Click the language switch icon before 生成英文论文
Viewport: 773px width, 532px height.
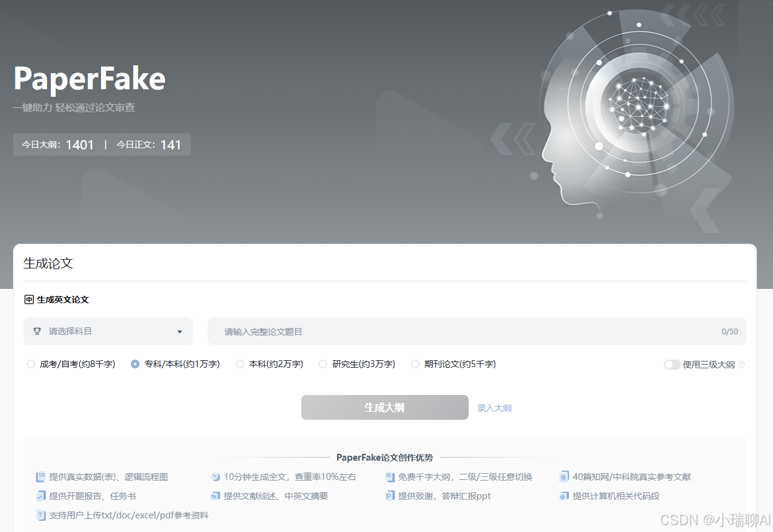pyautogui.click(x=29, y=299)
